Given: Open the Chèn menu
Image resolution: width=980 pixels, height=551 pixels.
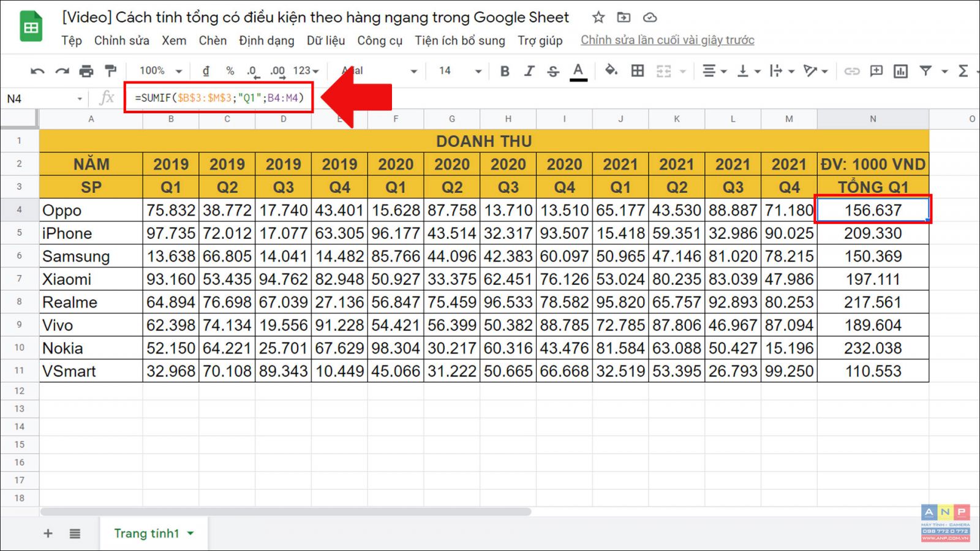Looking at the screenshot, I should 213,40.
